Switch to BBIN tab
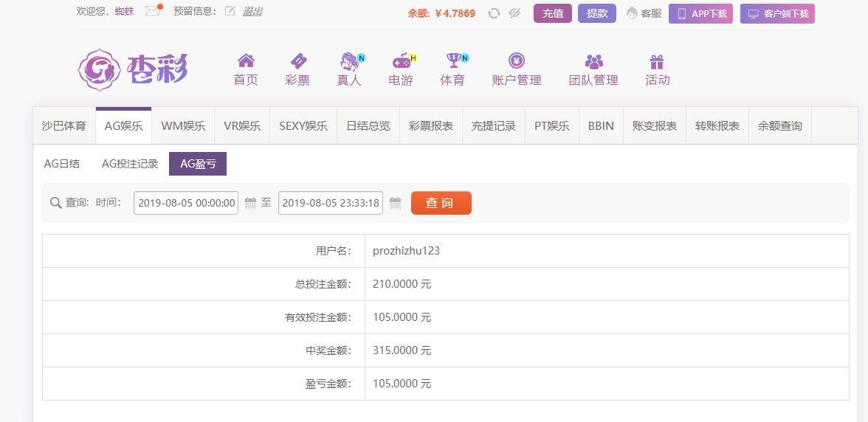Viewport: 868px width, 422px height. (601, 125)
